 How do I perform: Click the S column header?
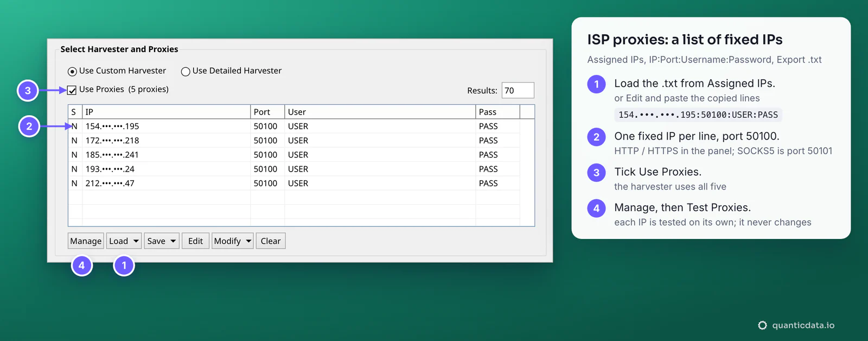[75, 112]
